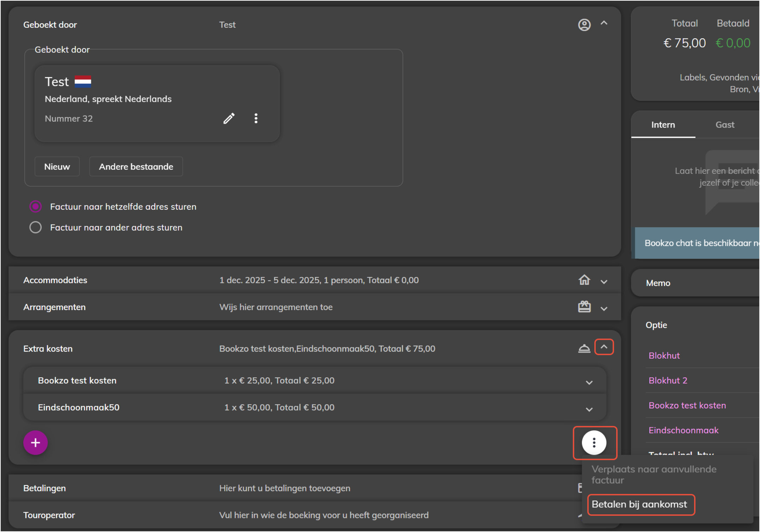Expand the Accommodaties section chevron
This screenshot has height=532, width=760.
[x=604, y=282]
